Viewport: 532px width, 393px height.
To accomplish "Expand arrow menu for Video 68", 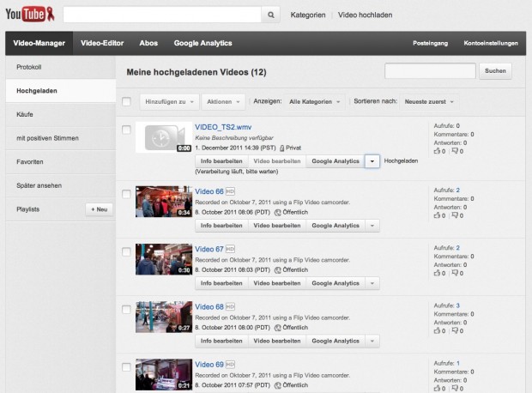I will pos(372,341).
